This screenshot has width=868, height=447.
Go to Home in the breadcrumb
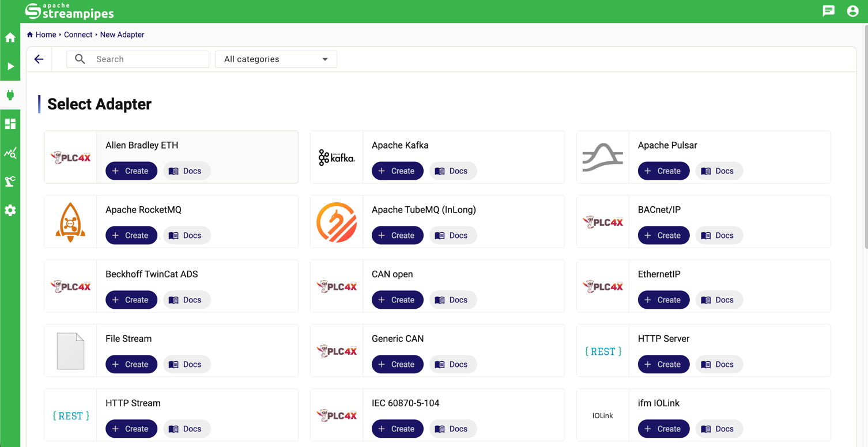pos(46,35)
